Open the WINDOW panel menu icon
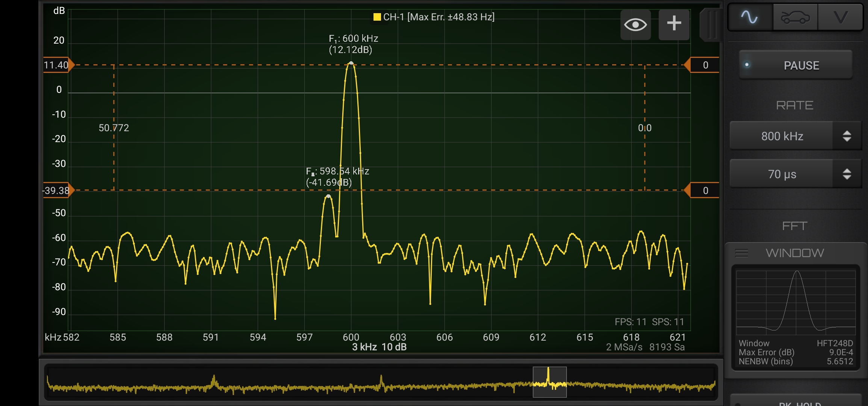Image resolution: width=868 pixels, height=406 pixels. pyautogui.click(x=741, y=253)
